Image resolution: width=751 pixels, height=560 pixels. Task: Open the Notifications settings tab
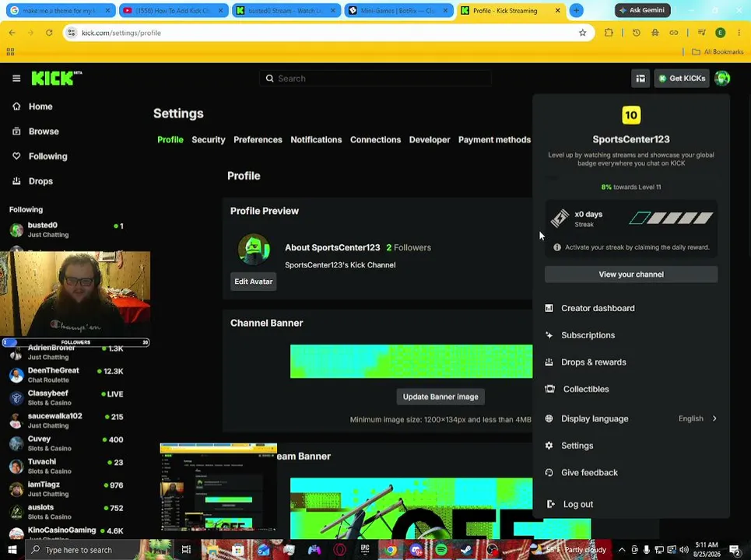(316, 140)
